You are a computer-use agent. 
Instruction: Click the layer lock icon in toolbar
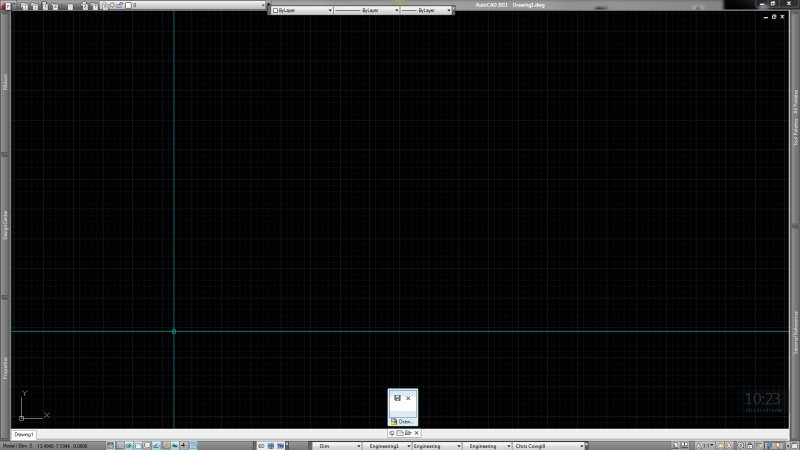coord(120,5)
